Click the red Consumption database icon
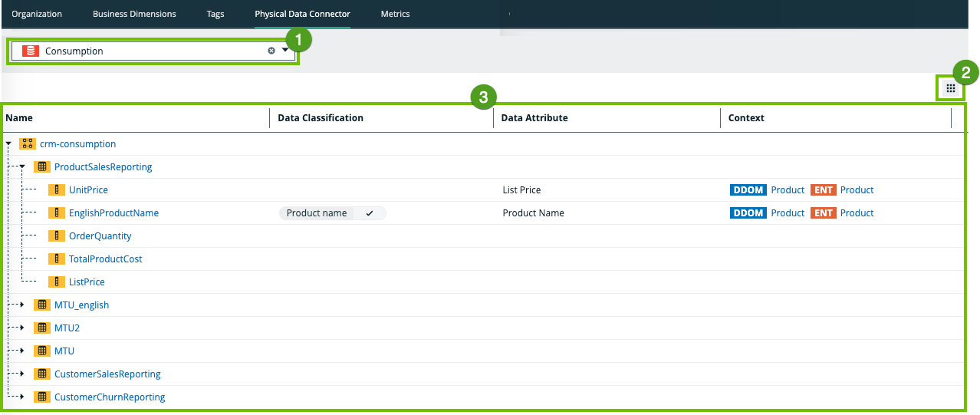 tap(30, 51)
